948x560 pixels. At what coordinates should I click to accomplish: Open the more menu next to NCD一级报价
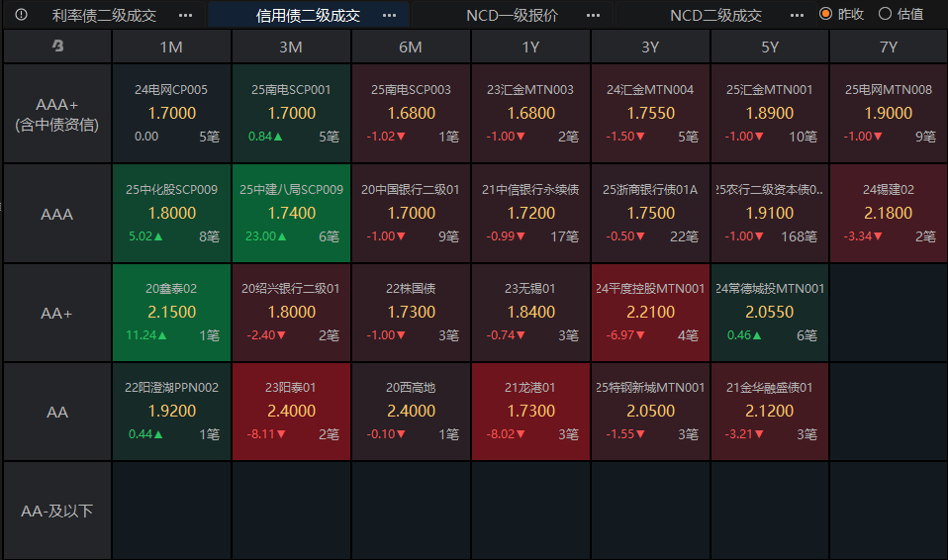pos(593,15)
